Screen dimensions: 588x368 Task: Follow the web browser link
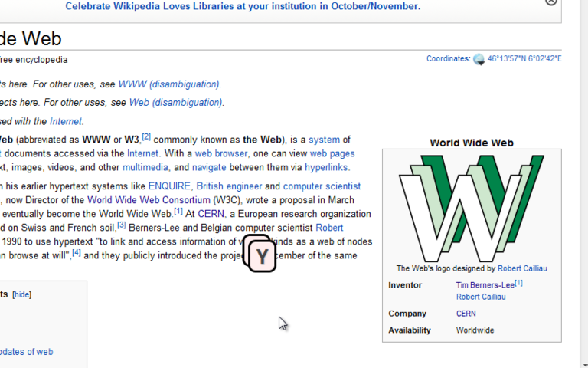coord(220,153)
